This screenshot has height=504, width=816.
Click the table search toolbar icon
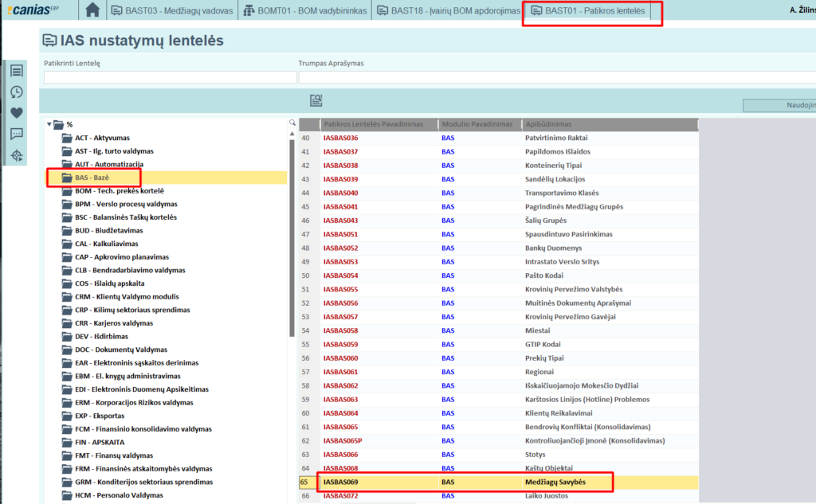tap(316, 100)
